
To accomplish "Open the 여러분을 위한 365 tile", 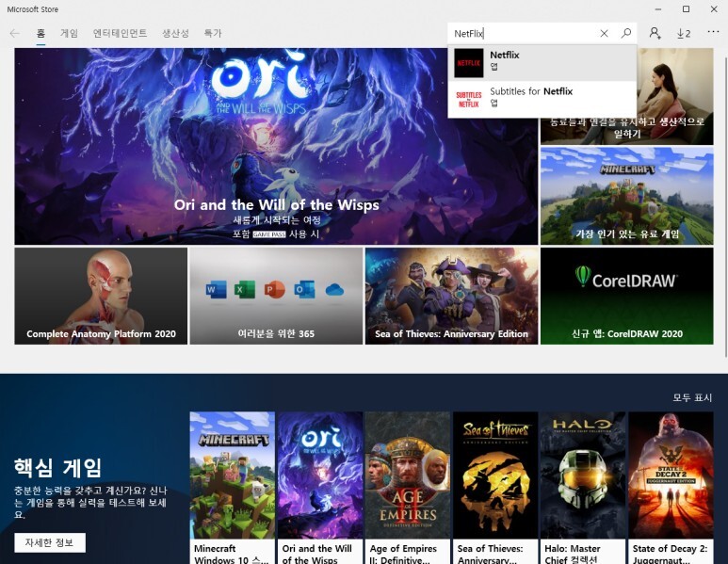I will tap(276, 296).
